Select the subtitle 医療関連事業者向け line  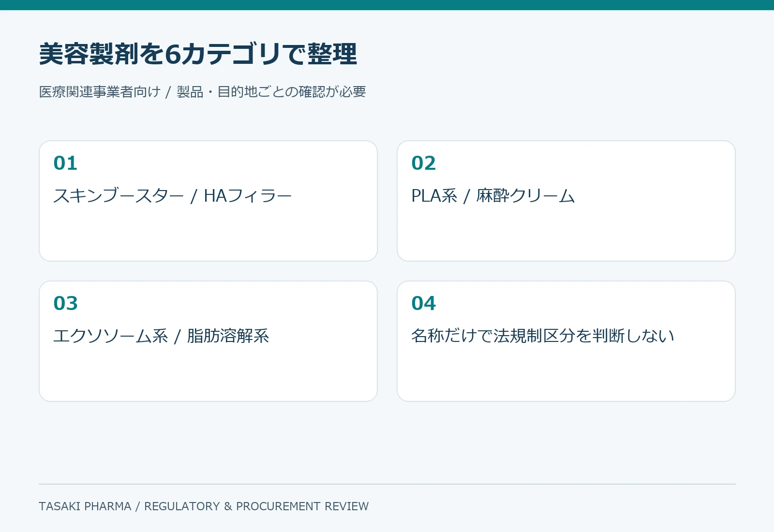coord(202,91)
